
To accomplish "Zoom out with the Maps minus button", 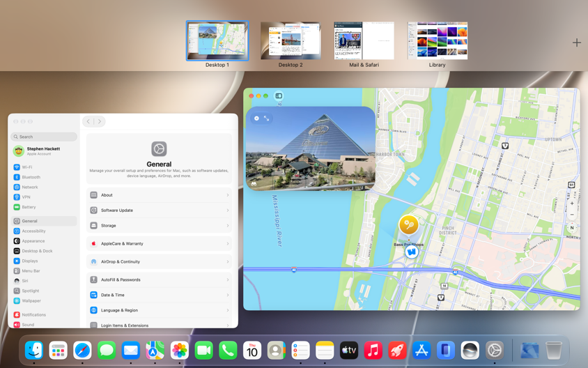I will 572,215.
